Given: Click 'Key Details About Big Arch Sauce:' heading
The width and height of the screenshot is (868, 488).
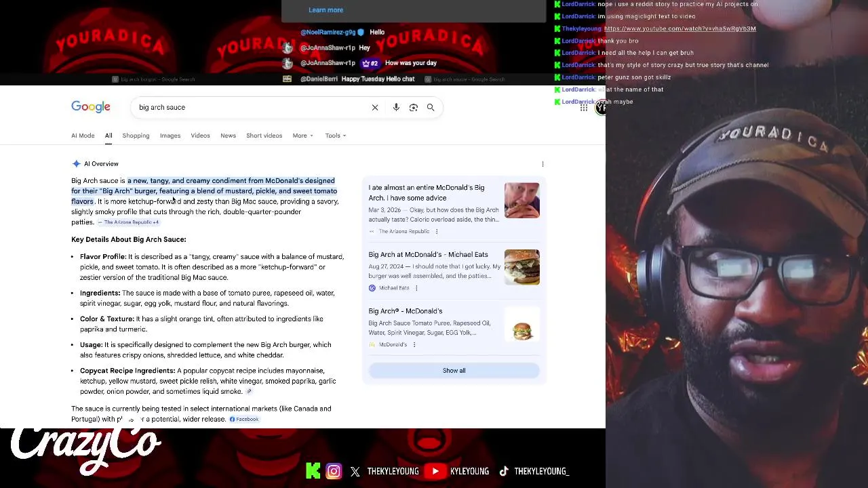Looking at the screenshot, I should pos(129,239).
